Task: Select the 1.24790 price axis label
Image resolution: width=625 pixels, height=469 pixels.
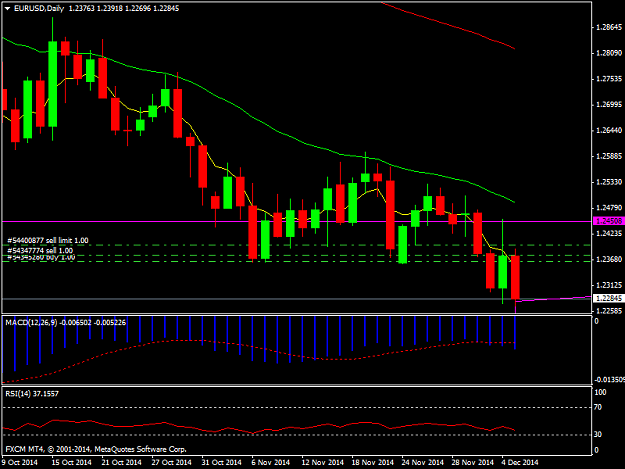Action: pyautogui.click(x=609, y=208)
